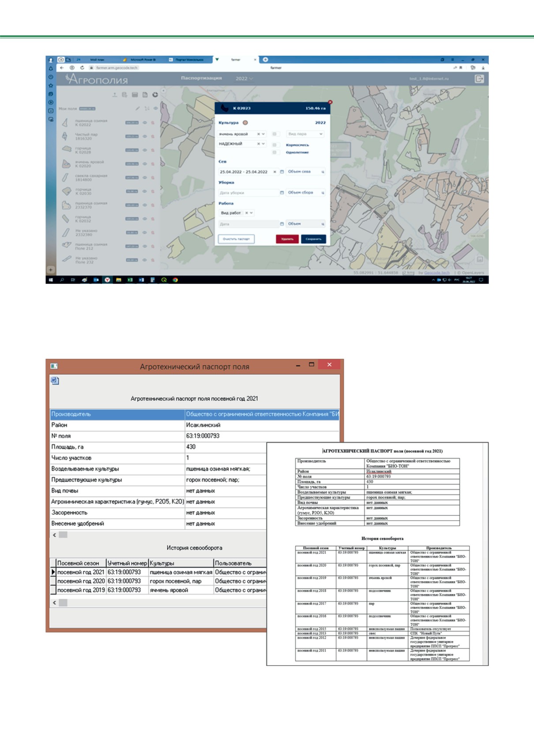Select row посевной год 2020 in crop history
The width and height of the screenshot is (534, 756).
(158, 581)
